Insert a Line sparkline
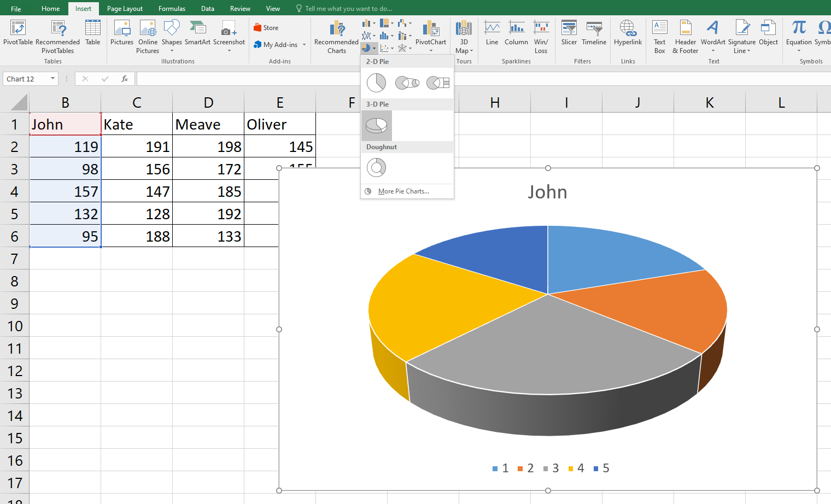 click(491, 34)
